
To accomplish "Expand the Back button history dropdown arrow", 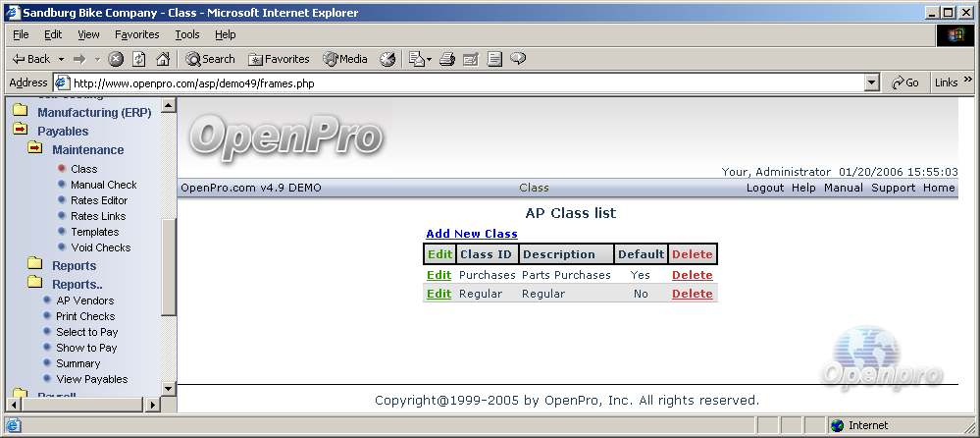I will click(61, 59).
